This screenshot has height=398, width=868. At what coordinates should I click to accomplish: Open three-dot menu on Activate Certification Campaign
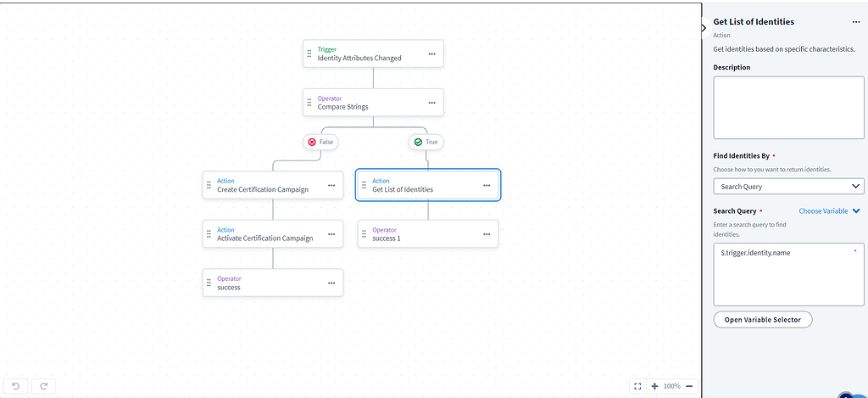(331, 234)
